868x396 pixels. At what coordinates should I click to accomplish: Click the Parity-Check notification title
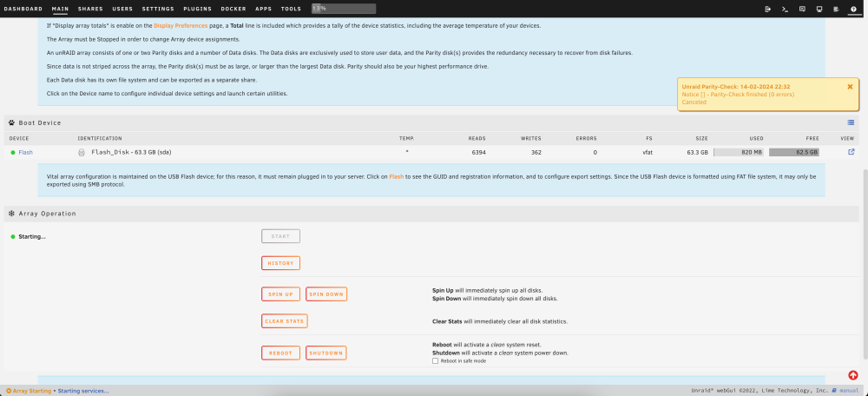(x=736, y=86)
